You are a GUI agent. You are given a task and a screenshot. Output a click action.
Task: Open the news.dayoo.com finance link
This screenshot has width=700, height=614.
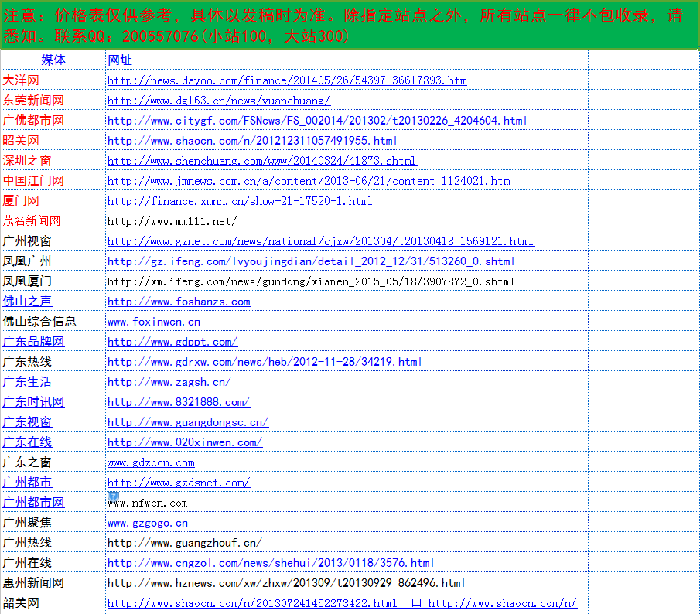point(287,80)
